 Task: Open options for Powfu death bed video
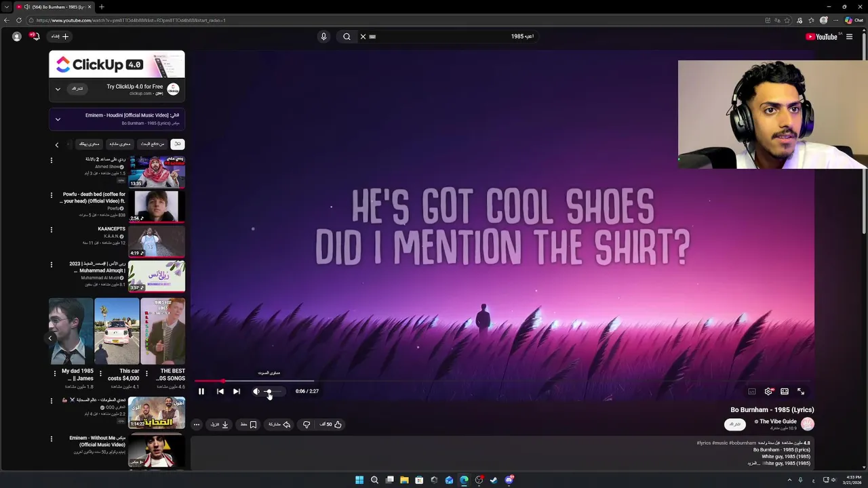pyautogui.click(x=51, y=195)
